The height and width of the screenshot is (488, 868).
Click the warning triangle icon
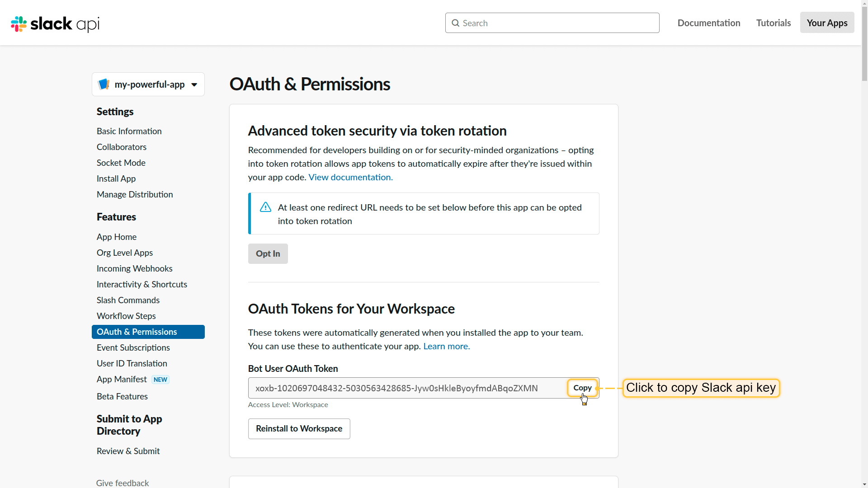coord(265,207)
